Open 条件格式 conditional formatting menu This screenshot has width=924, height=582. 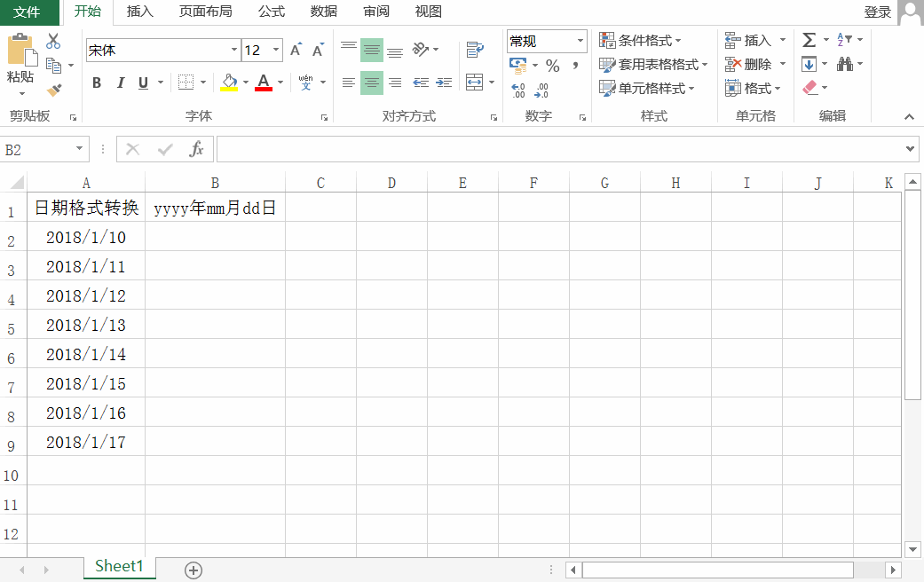[x=640, y=40]
